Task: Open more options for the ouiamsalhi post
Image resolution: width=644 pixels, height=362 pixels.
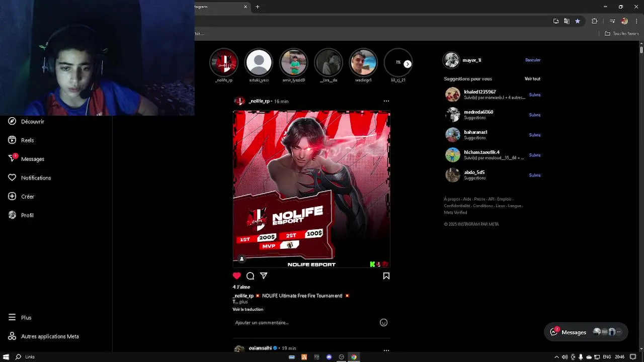Action: (386, 350)
